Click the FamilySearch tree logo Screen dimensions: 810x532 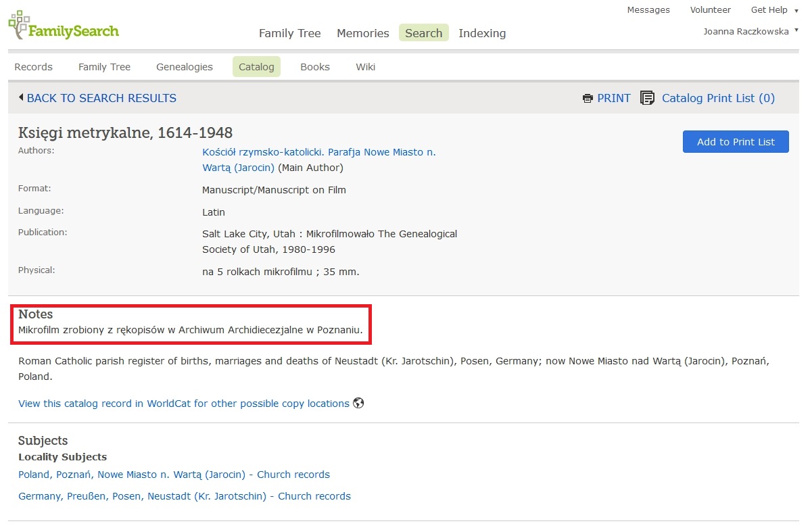(19, 25)
